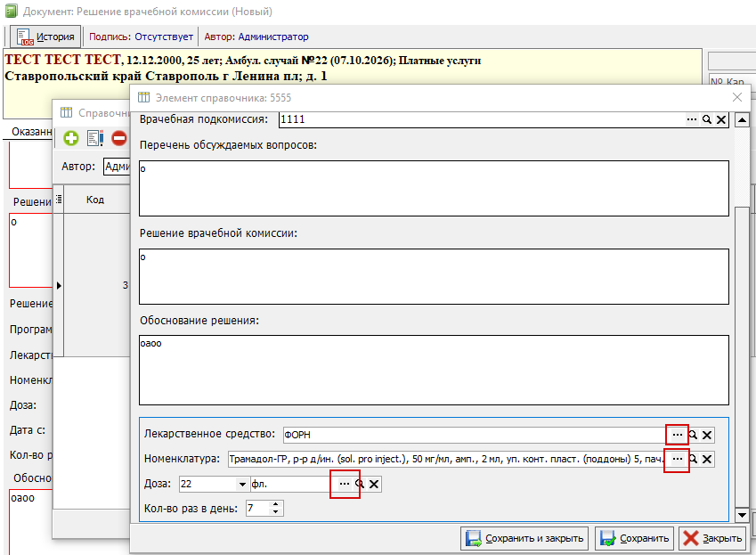
Task: Click the Обоснование решения text area in dialog
Action: click(x=434, y=370)
